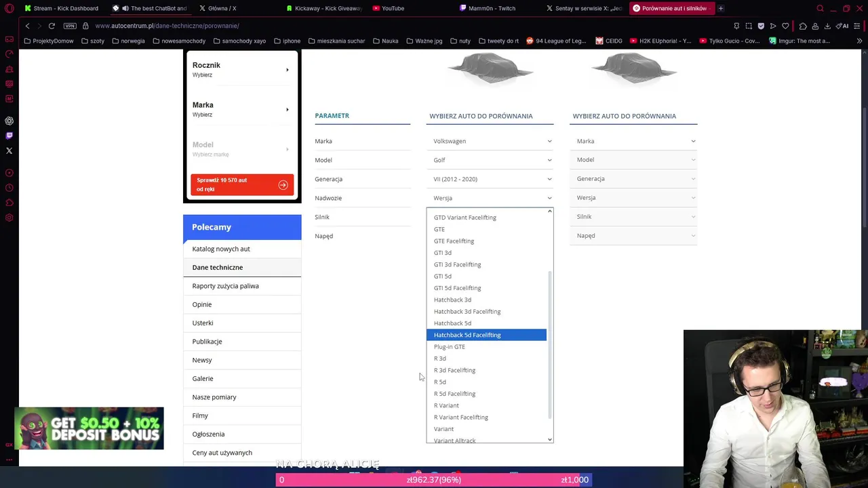The image size is (868, 488).
Task: Open extensions cube icon in sidebar
Action: tap(9, 203)
